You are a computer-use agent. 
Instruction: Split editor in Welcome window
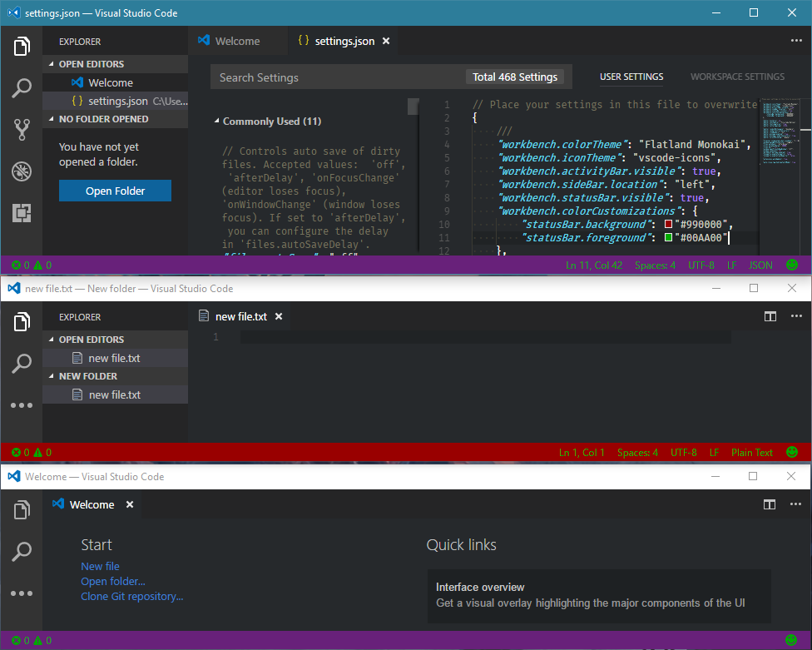(770, 504)
